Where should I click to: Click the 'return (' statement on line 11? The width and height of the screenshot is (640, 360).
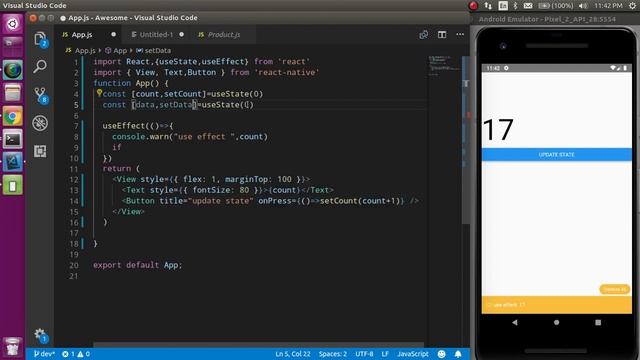(121, 169)
